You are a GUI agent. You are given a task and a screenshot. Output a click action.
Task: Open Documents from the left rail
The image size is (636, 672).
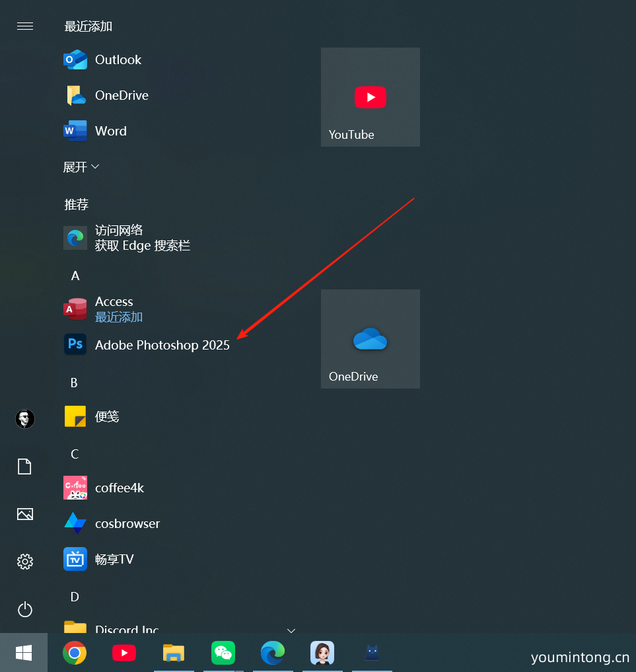tap(25, 467)
